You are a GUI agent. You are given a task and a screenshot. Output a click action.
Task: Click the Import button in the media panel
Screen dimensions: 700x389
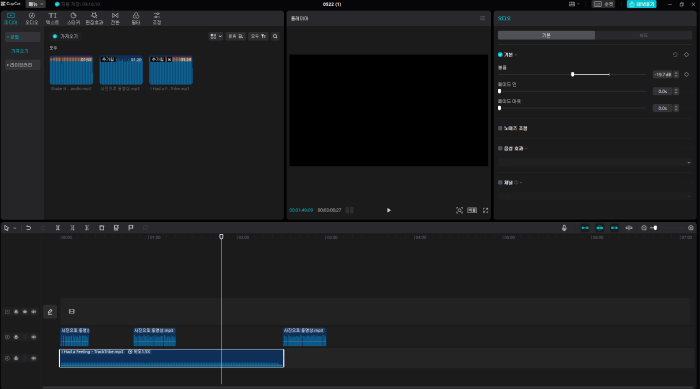tap(65, 36)
